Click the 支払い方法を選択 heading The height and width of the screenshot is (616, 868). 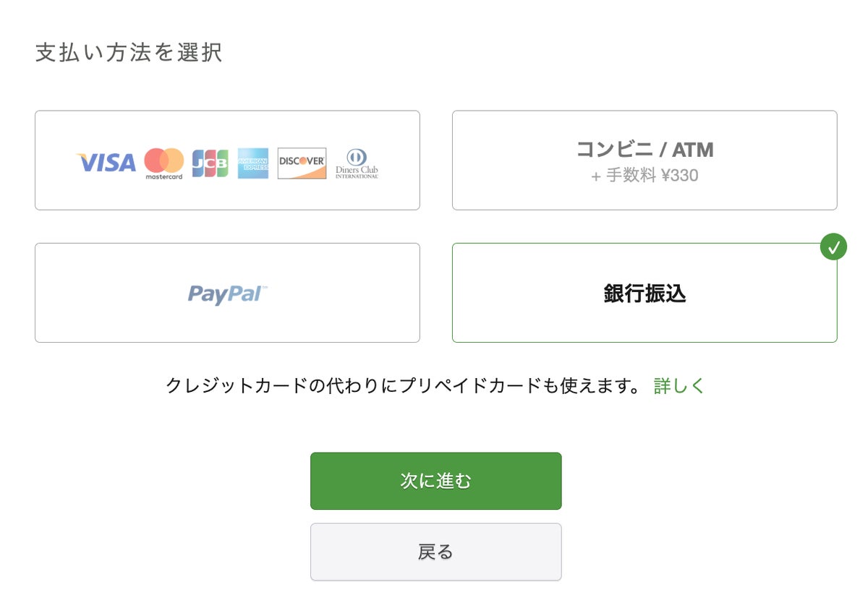coord(129,53)
